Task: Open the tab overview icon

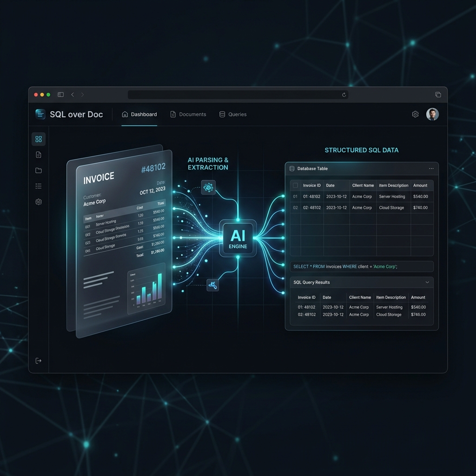Action: click(438, 95)
